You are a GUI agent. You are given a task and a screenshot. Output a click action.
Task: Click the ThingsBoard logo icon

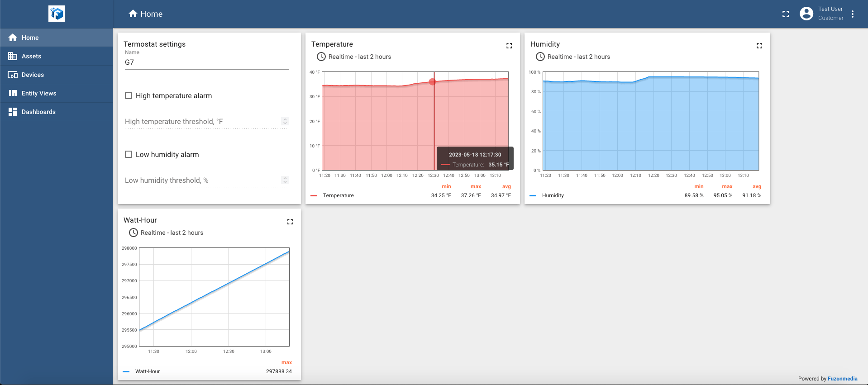(57, 14)
